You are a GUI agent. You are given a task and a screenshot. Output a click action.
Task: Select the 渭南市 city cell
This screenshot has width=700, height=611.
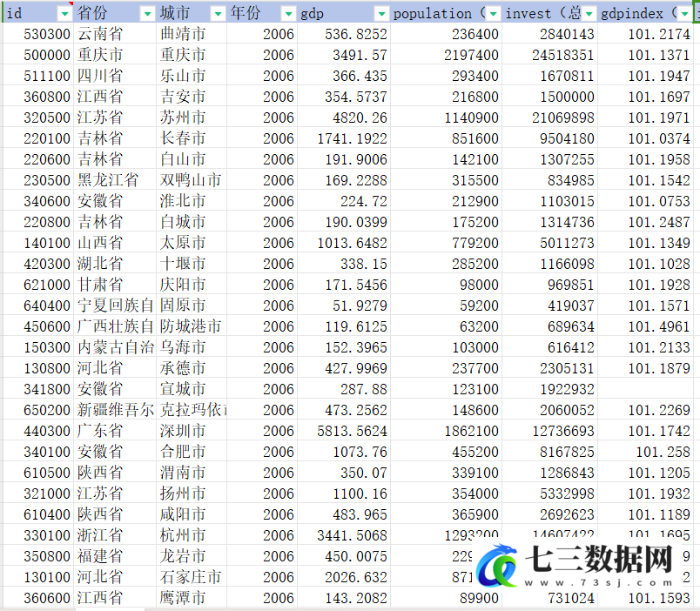click(192, 473)
